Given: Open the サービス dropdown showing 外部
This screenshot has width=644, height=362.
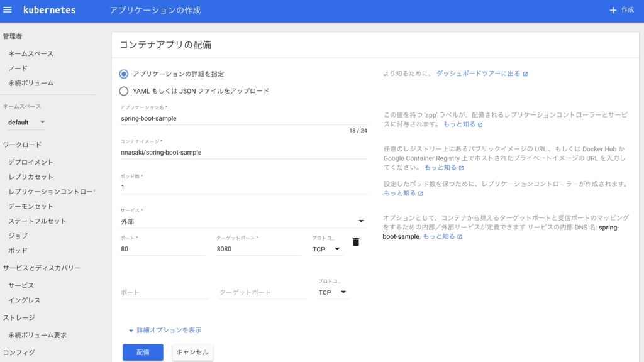Looking at the screenshot, I should click(x=360, y=221).
